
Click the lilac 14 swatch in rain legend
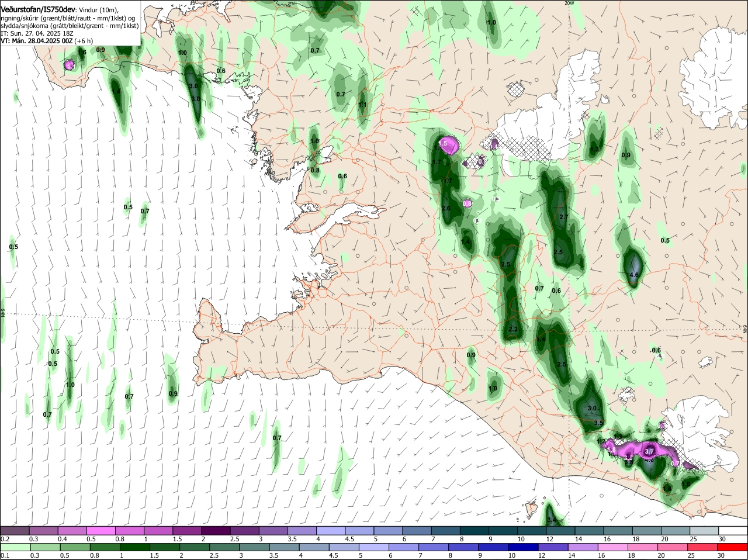coord(583,547)
